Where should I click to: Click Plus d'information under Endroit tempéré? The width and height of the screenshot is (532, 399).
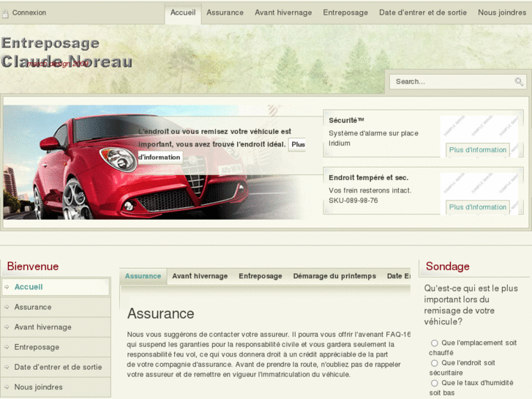pyautogui.click(x=477, y=207)
